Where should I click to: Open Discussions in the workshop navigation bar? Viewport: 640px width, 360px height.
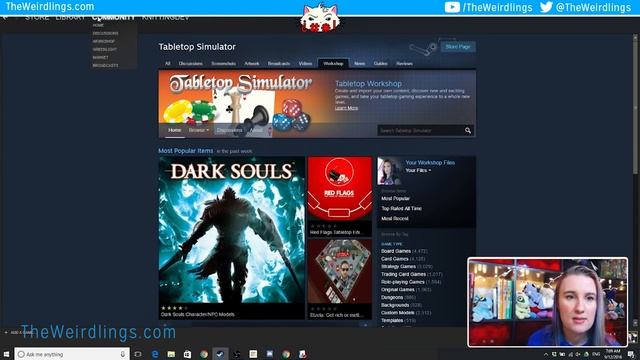coord(229,130)
